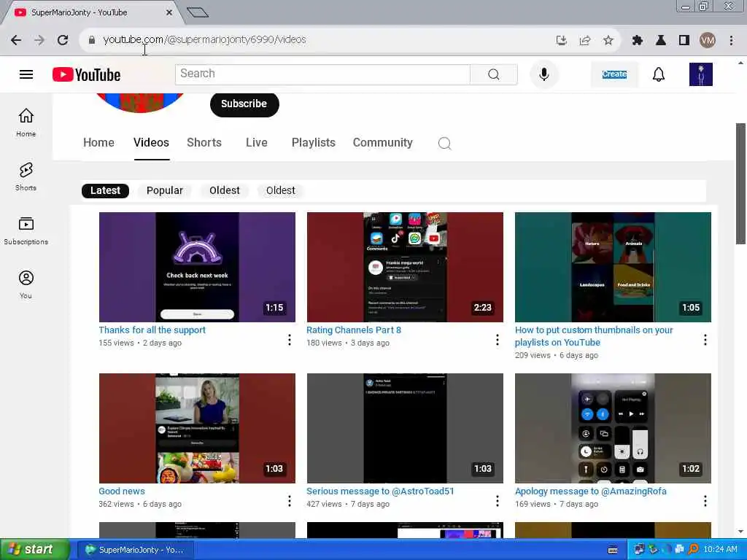Open the Good news video title
This screenshot has width=747, height=560.
click(x=122, y=491)
